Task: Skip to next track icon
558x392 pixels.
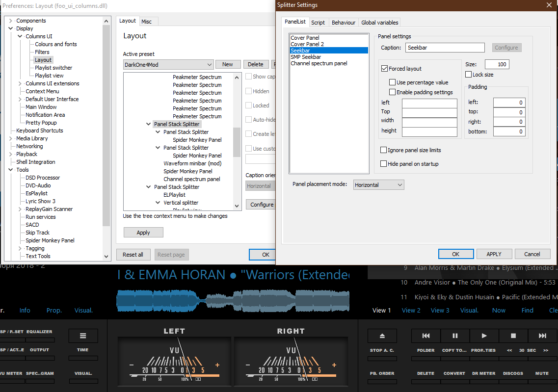Action: tap(542, 336)
